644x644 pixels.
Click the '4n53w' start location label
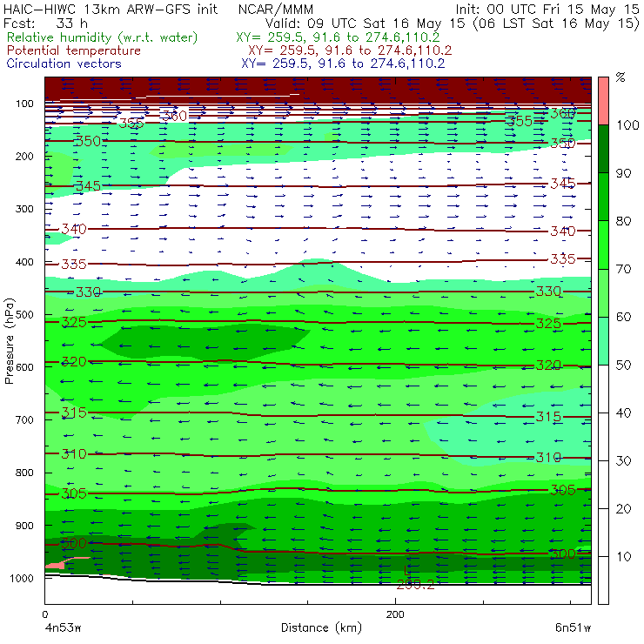pyautogui.click(x=63, y=628)
